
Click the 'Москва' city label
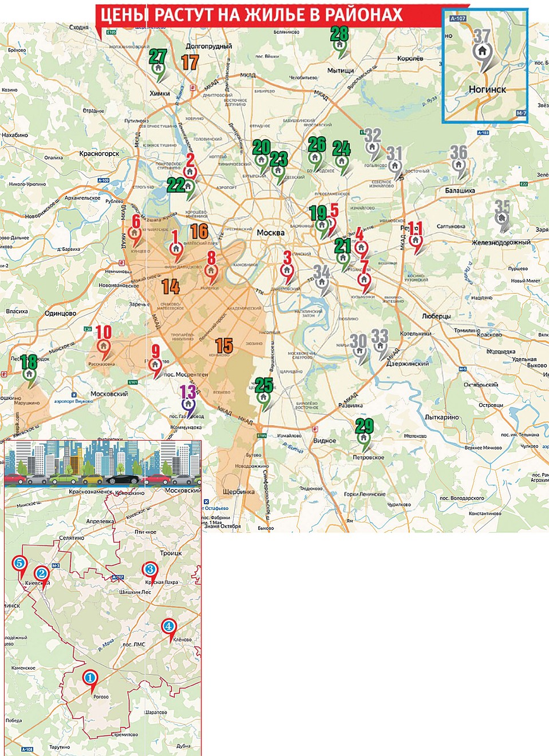click(271, 233)
